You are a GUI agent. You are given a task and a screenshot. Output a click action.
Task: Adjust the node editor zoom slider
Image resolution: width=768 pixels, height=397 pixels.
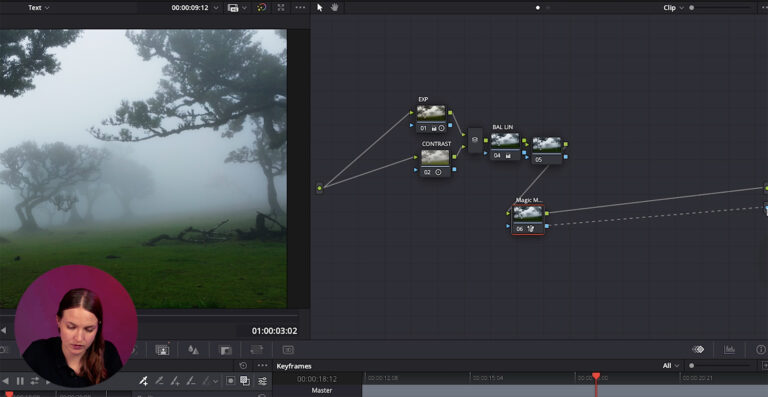coord(720,8)
